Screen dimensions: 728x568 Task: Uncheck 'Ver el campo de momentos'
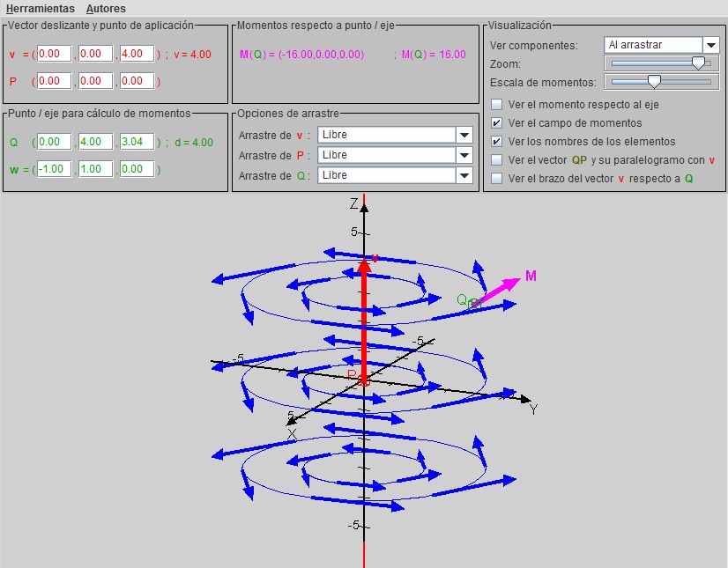click(497, 123)
